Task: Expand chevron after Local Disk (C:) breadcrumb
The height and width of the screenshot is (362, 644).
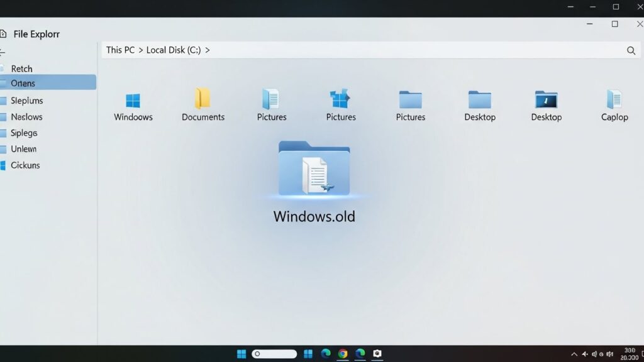Action: coord(208,50)
